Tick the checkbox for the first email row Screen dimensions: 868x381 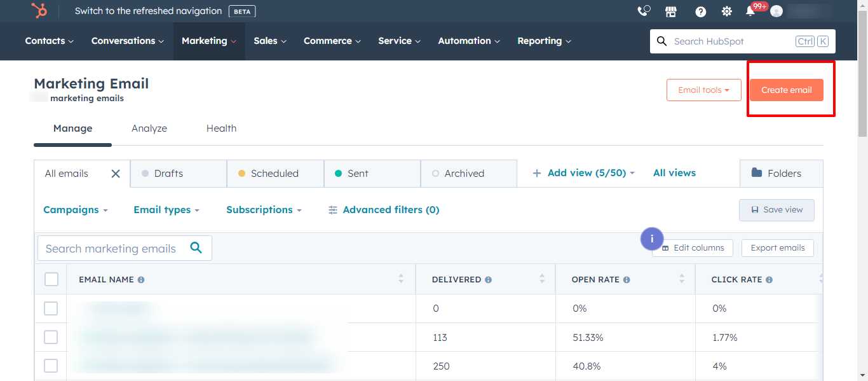pos(51,308)
